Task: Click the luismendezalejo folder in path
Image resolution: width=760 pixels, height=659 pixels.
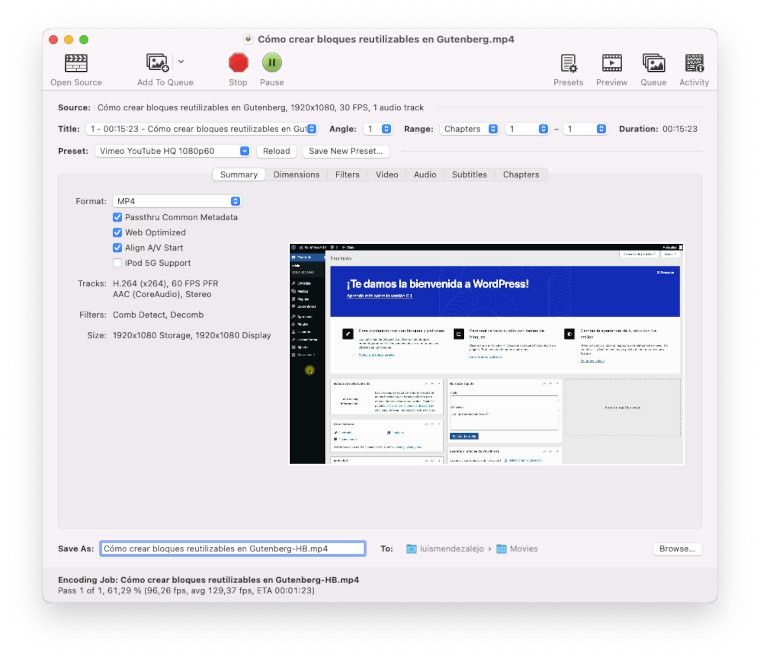Action: click(x=445, y=549)
